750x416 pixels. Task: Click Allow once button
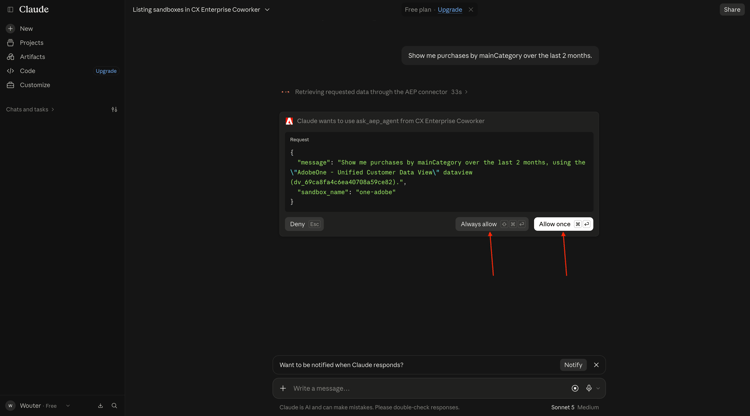point(563,224)
